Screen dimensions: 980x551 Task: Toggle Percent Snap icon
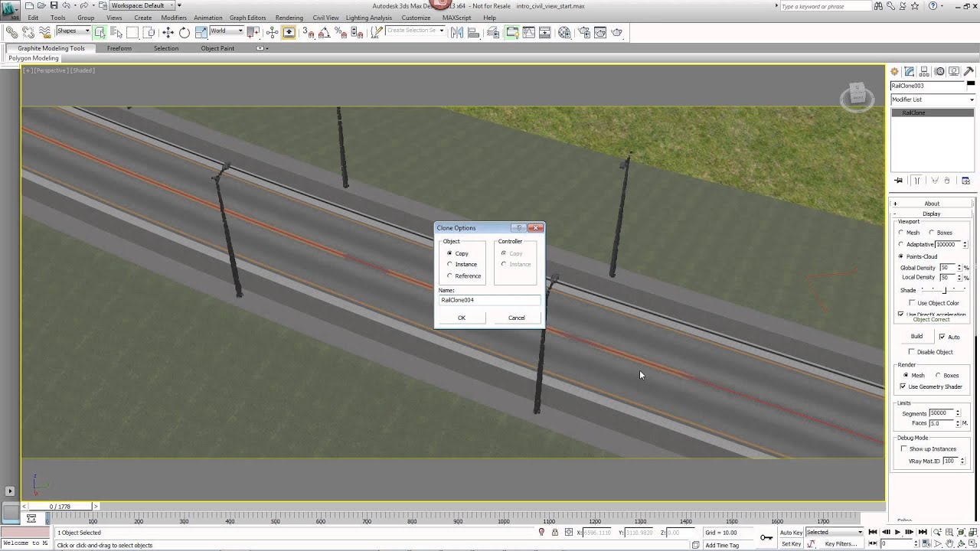point(340,32)
